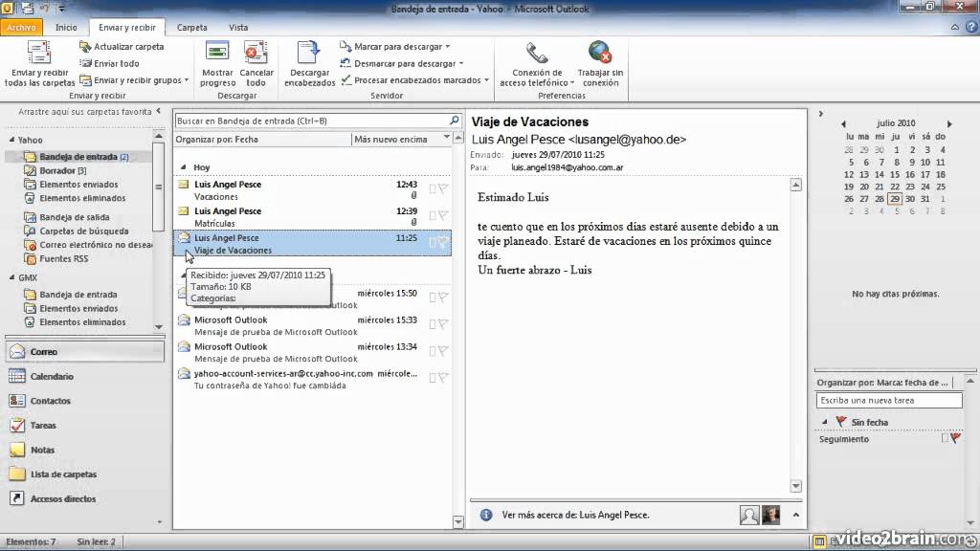This screenshot has height=551, width=980.
Task: Flag the miércoles 15:33 Outlook message
Action: click(x=443, y=323)
